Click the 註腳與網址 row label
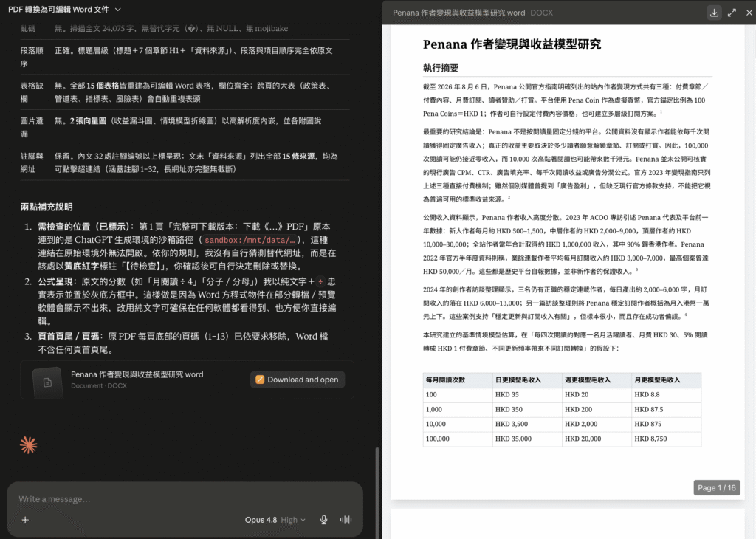 click(x=32, y=162)
